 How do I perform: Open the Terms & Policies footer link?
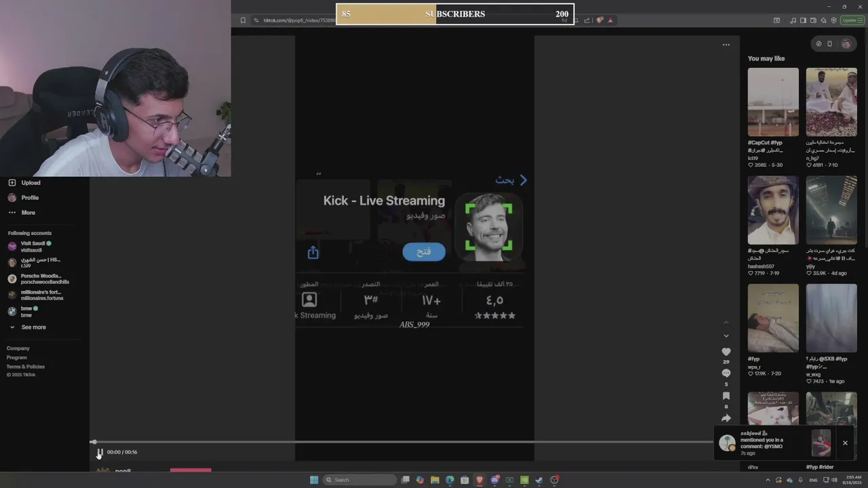click(x=26, y=367)
